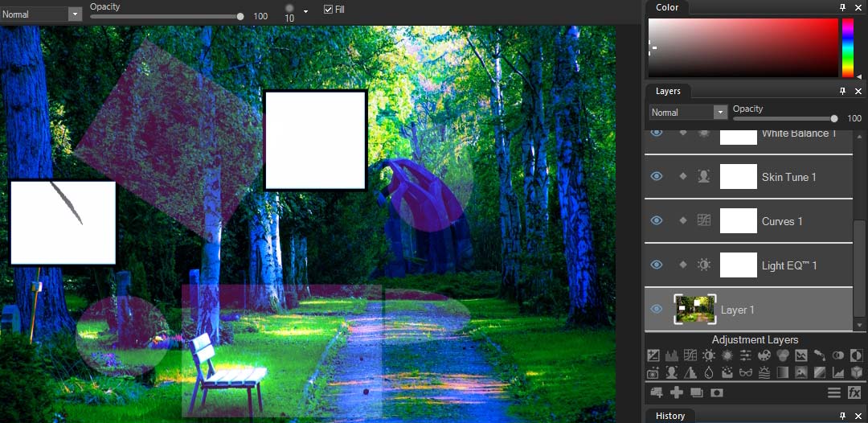
Task: Click the rainbow hue strip in Color panel
Action: pyautogui.click(x=848, y=47)
